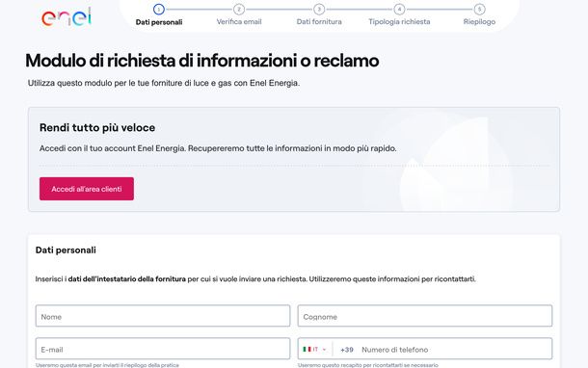
Task: Click the Rendi tutto più veloce heading
Action: point(97,128)
